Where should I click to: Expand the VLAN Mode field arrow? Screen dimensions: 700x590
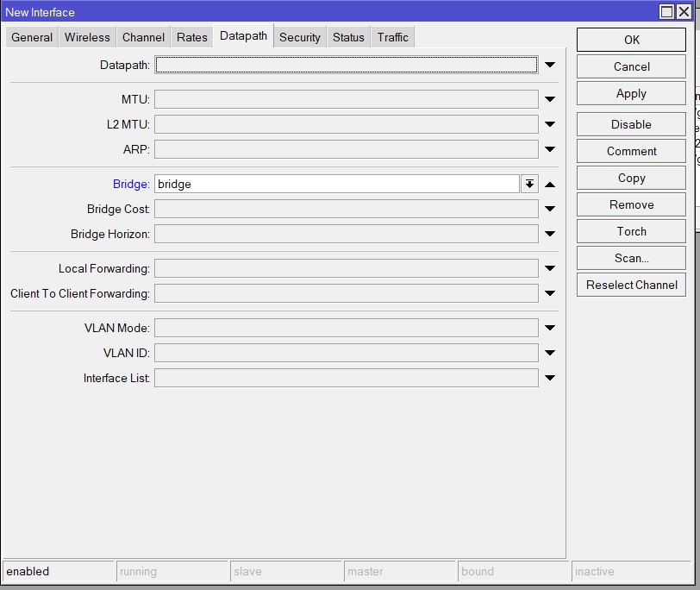(x=550, y=328)
